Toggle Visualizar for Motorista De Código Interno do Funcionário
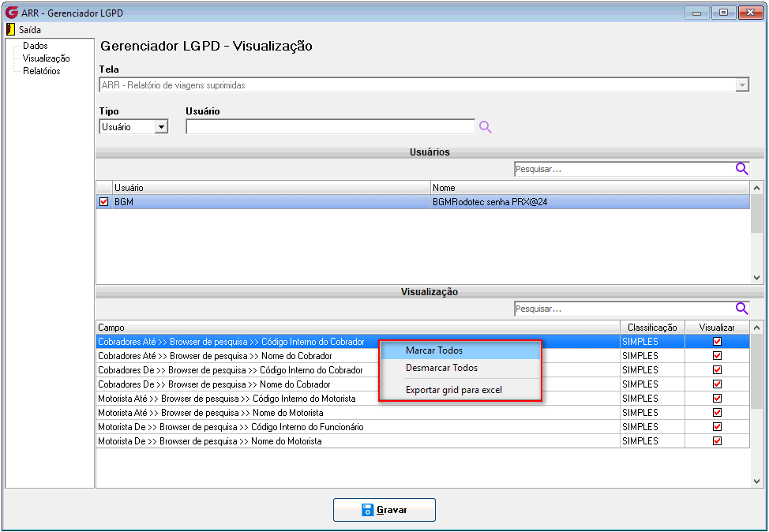This screenshot has height=532, width=769. (x=717, y=426)
